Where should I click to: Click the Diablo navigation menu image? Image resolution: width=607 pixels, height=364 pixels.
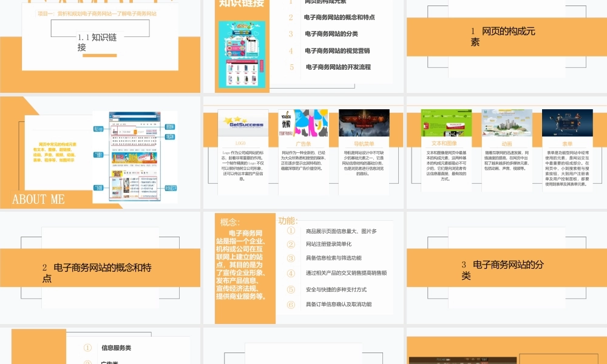(364, 123)
